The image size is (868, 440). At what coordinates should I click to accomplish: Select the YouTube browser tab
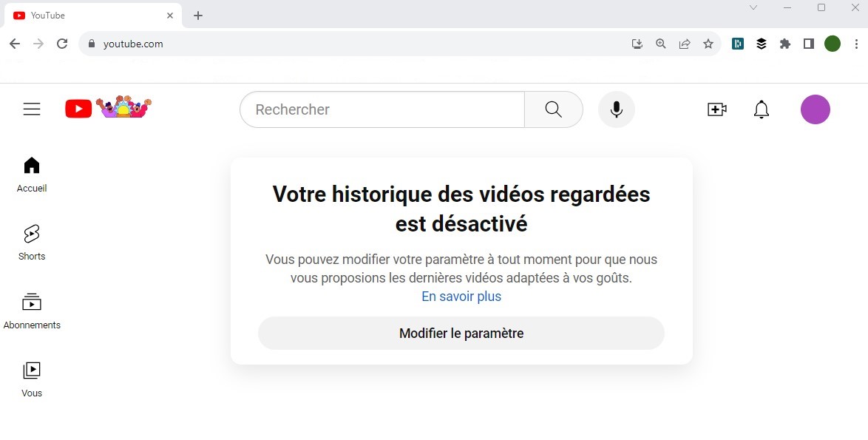tap(93, 16)
